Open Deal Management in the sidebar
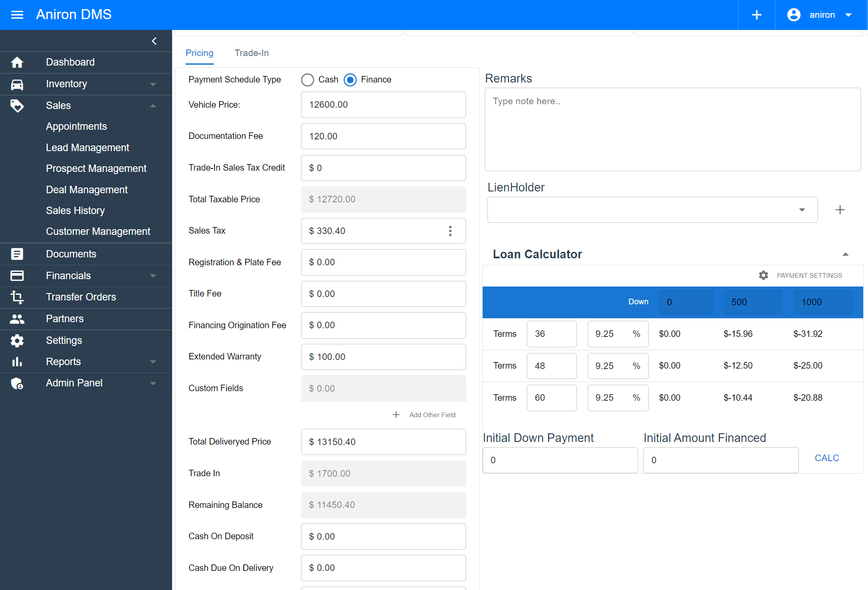 [x=86, y=190]
